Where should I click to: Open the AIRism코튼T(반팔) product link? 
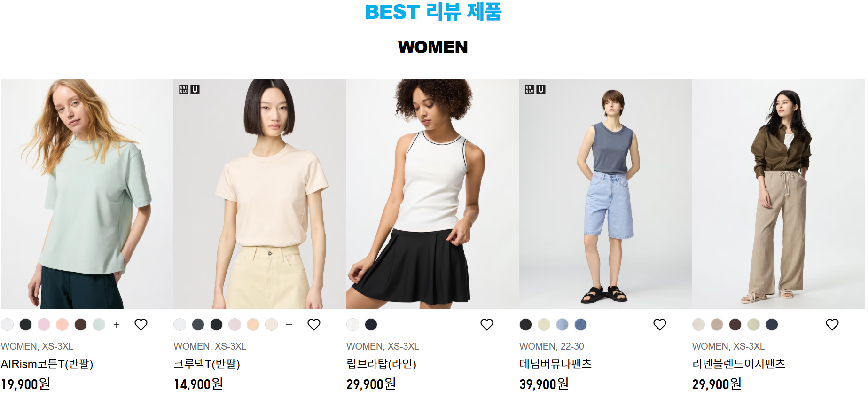47,364
